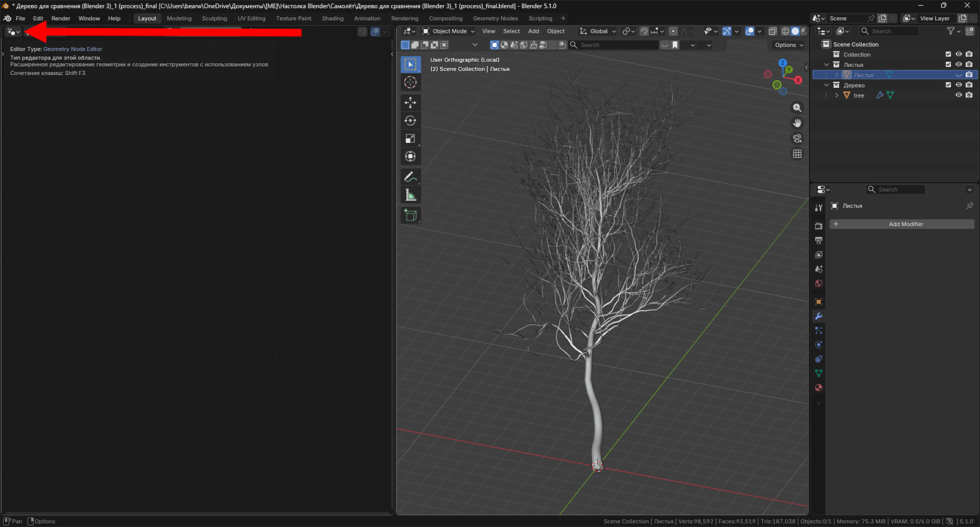980x527 pixels.
Task: Open the Render menu
Action: (x=61, y=18)
